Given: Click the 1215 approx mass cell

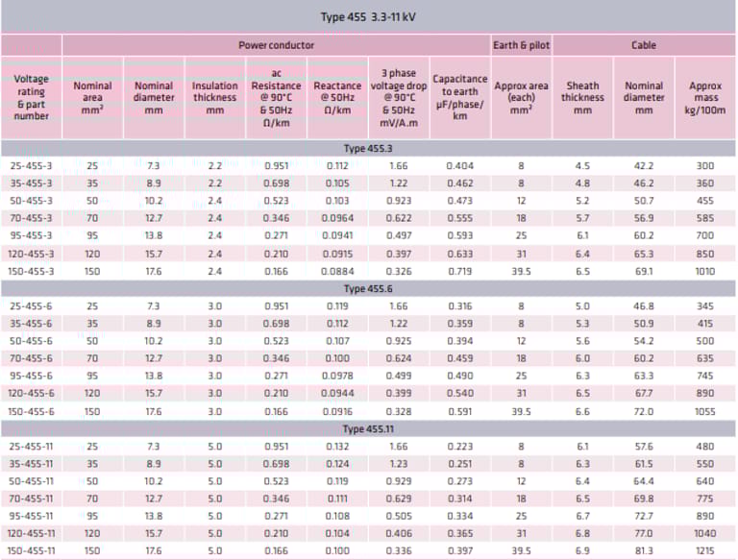Looking at the screenshot, I should coord(705,551).
